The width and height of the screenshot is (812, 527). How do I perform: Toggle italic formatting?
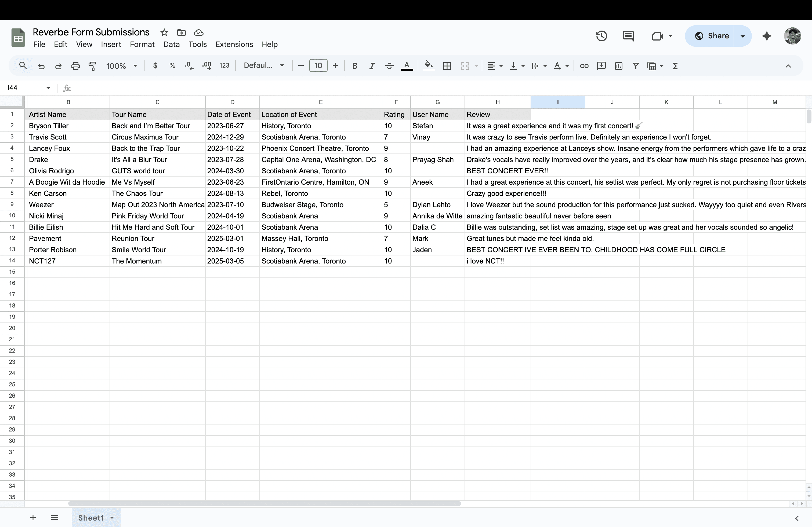(372, 66)
